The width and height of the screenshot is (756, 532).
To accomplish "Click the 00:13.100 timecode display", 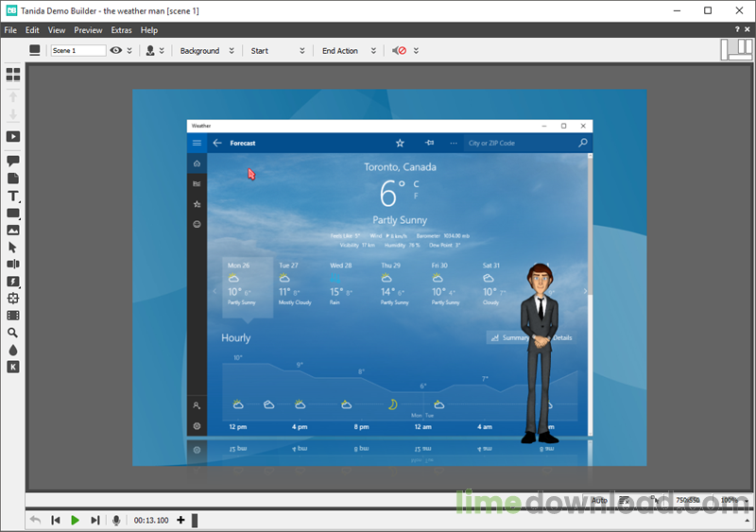I will point(151,521).
